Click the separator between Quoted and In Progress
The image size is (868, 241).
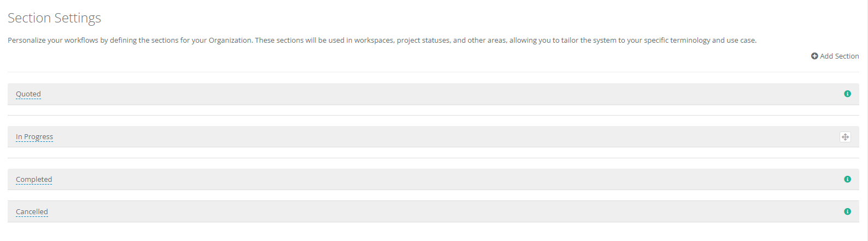433,115
